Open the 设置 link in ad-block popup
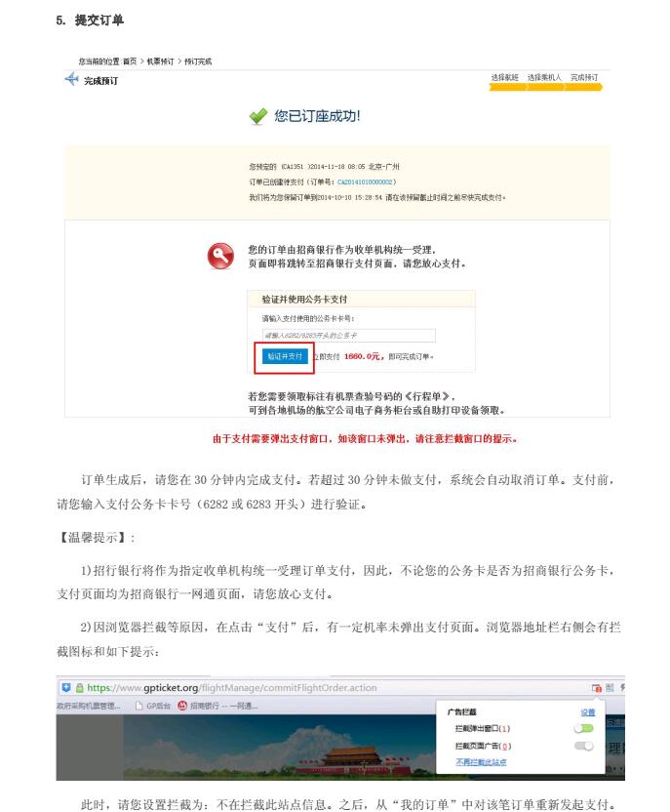The height and width of the screenshot is (812, 670). point(588,712)
